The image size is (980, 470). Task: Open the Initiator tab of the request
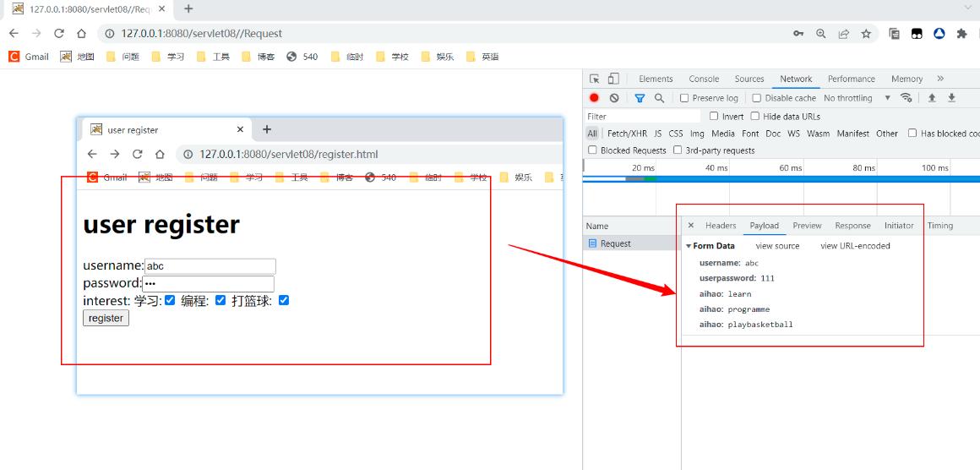(899, 226)
